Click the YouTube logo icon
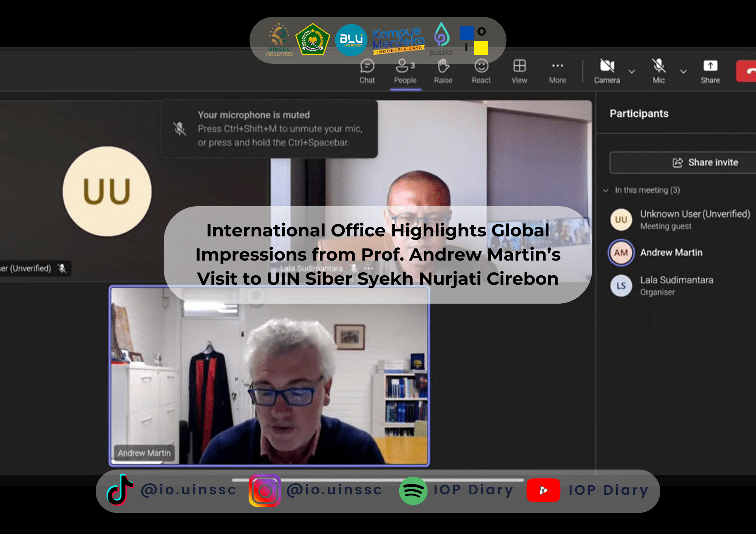756x534 pixels. click(543, 490)
